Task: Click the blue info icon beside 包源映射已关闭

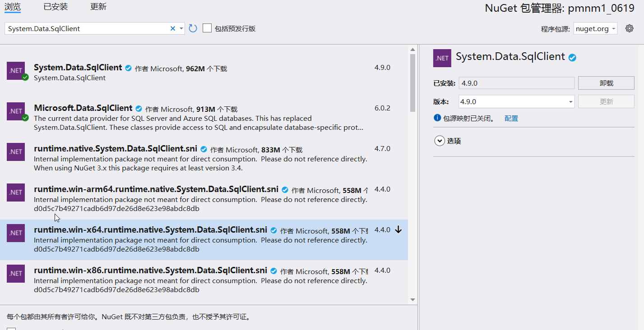Action: (437, 118)
